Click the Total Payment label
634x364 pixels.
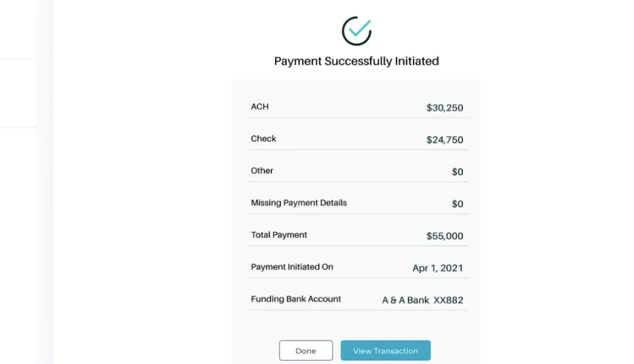[279, 235]
